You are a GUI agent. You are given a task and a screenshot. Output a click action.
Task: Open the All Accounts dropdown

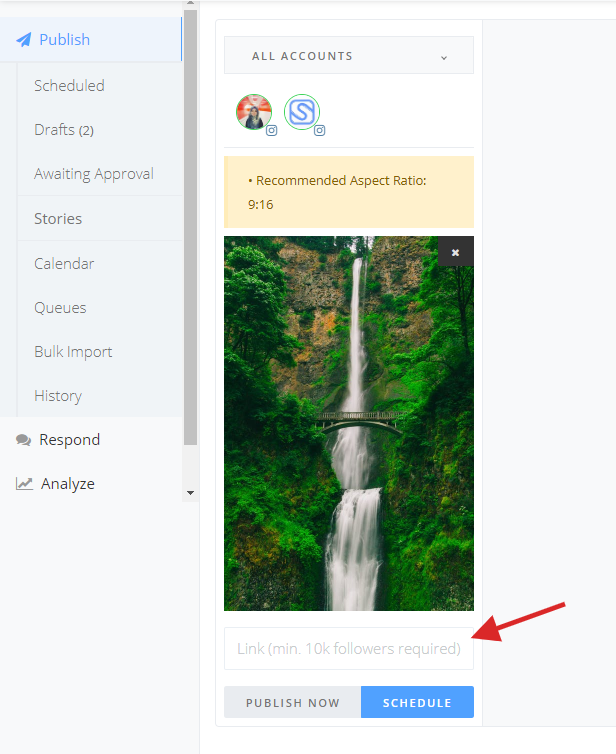(x=349, y=55)
